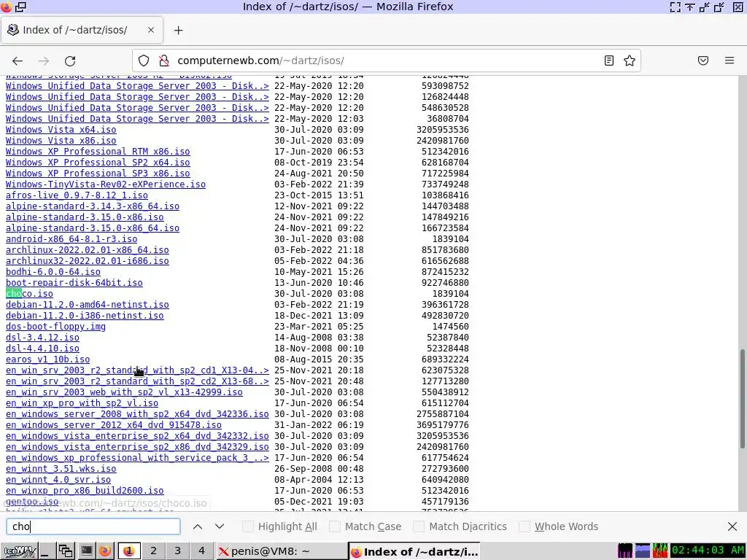Click the find text input field
The width and height of the screenshot is (747, 560).
pyautogui.click(x=93, y=526)
